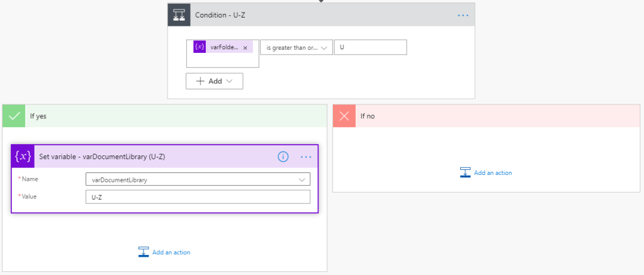Click the purple variable icon in varFolde token

pos(200,47)
